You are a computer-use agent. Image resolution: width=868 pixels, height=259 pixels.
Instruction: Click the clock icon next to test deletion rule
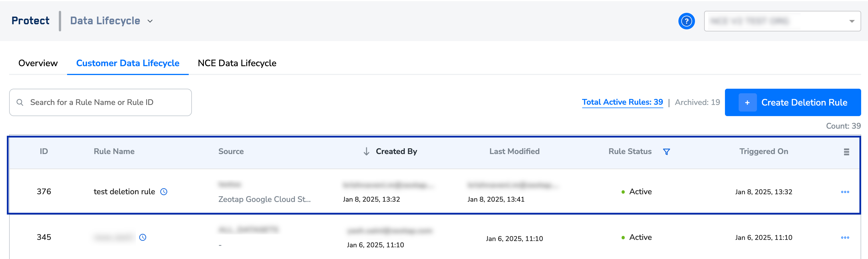point(164,192)
